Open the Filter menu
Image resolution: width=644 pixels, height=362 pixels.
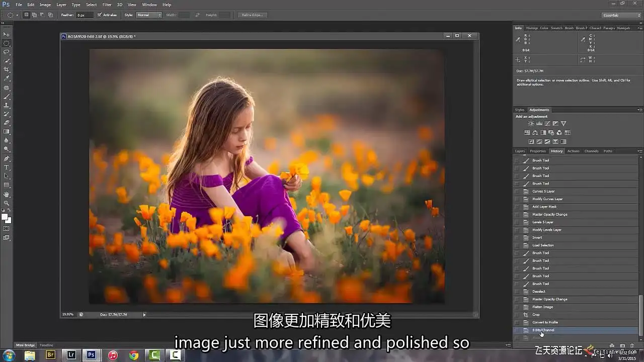click(x=107, y=5)
